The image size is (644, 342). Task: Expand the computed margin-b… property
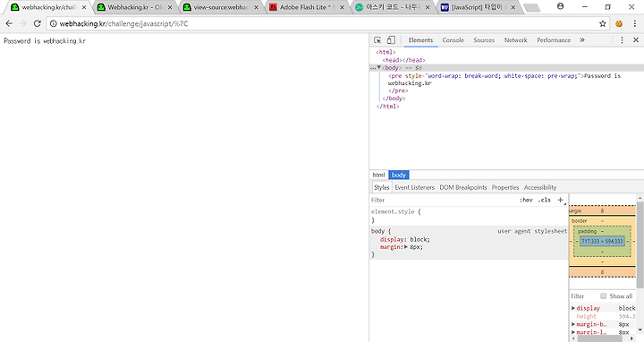point(573,324)
